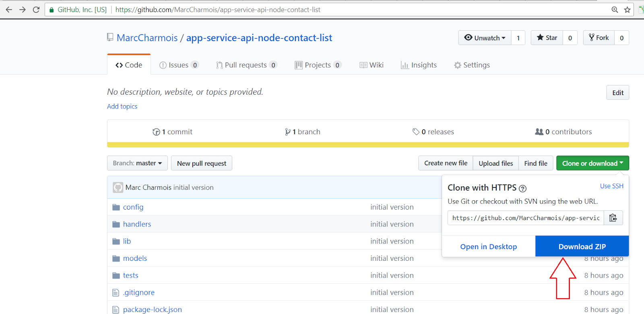The width and height of the screenshot is (644, 314).
Task: Toggle Unwatch for this repository
Action: 485,38
